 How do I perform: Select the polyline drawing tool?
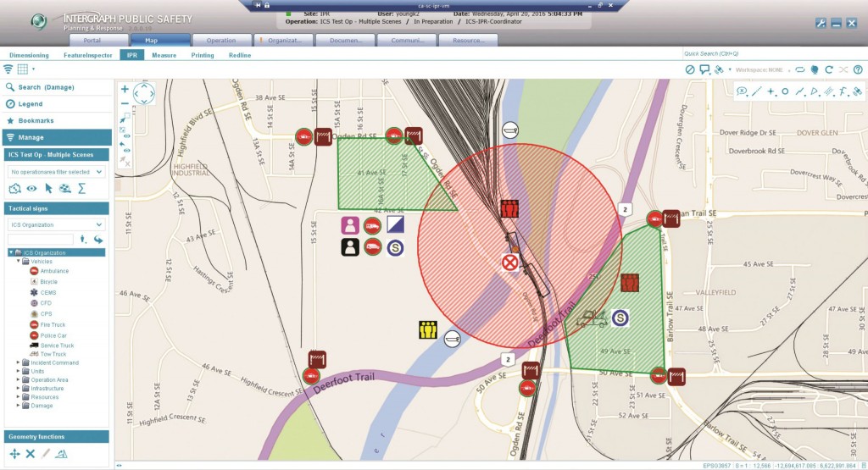tap(800, 91)
